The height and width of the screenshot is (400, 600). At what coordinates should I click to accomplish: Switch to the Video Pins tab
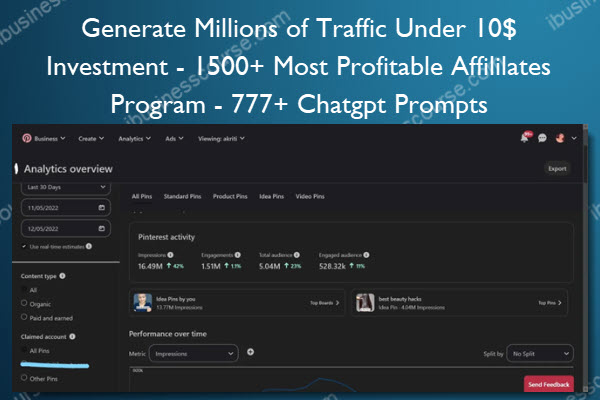pos(308,196)
